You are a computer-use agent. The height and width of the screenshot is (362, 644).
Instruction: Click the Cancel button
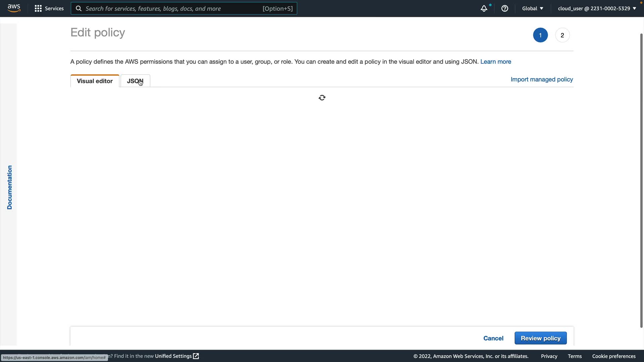click(x=493, y=338)
